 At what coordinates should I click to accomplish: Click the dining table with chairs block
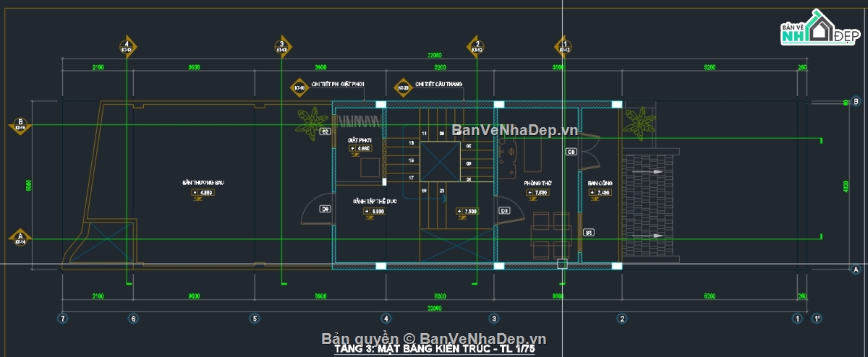[552, 235]
